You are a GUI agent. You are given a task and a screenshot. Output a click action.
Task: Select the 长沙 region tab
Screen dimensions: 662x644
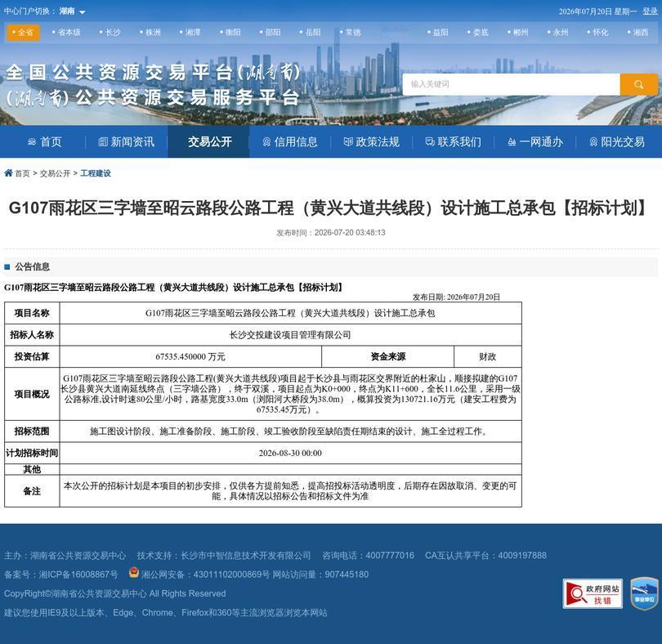pyautogui.click(x=110, y=33)
